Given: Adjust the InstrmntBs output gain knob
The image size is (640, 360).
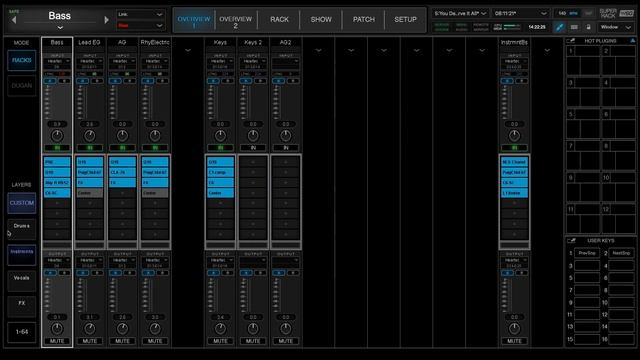Looking at the screenshot, I should click(x=514, y=329).
